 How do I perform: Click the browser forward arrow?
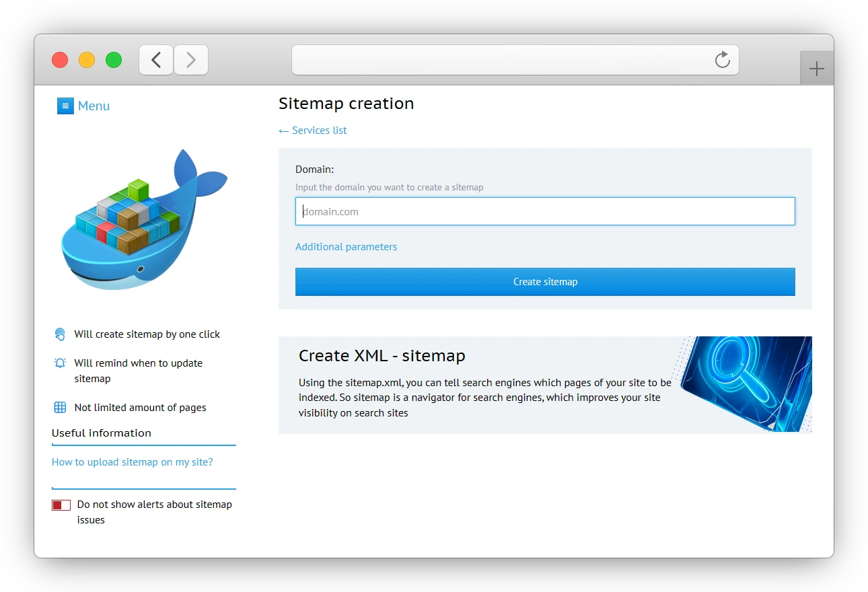coord(191,60)
